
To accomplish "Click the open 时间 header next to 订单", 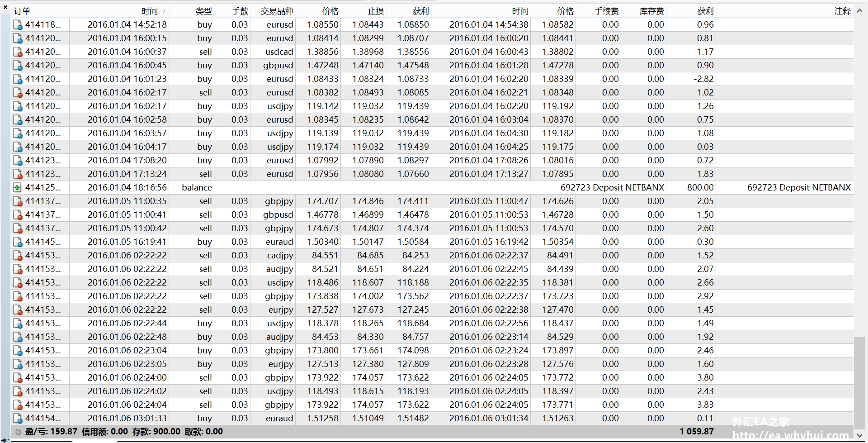I will pyautogui.click(x=119, y=11).
